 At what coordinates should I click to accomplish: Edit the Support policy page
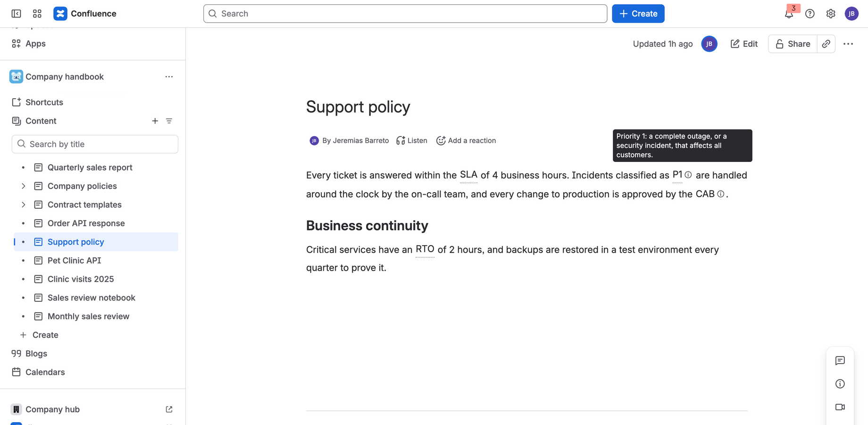click(744, 44)
